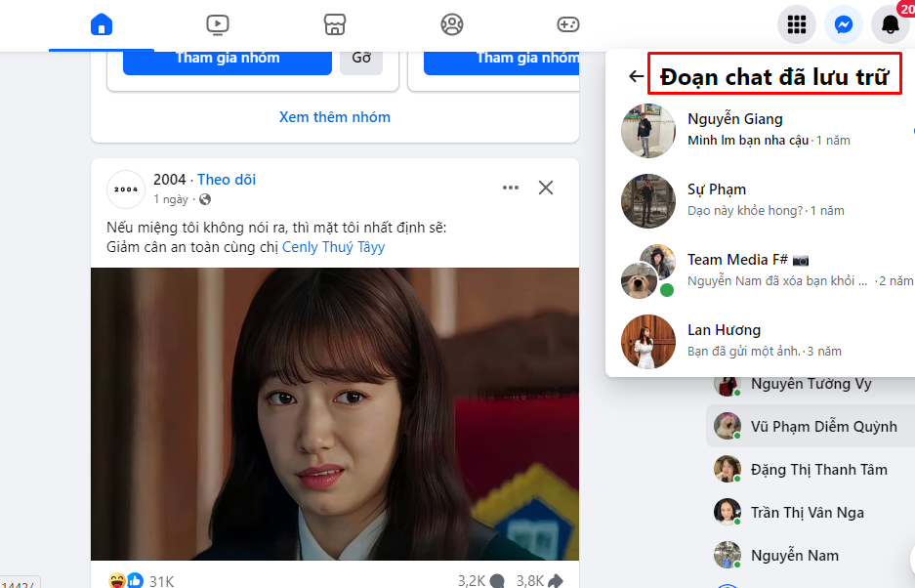Open the 2004 page name link
Viewport: 915px width, 588px height.
click(169, 180)
